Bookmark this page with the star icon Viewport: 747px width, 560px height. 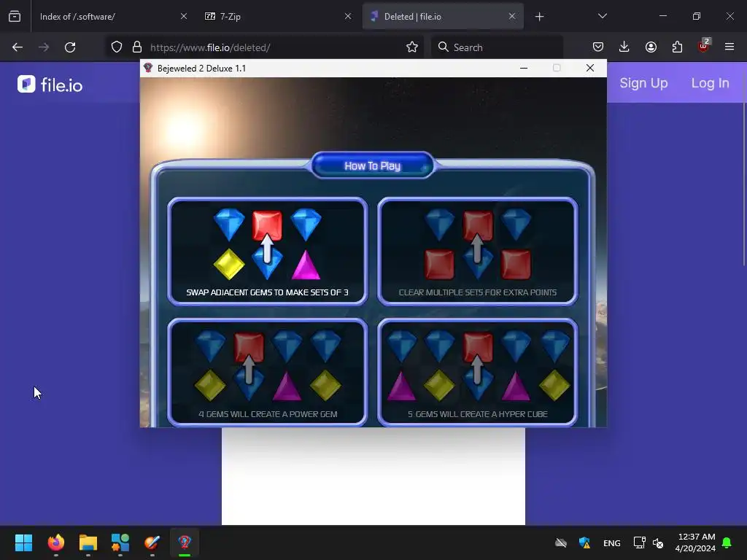pos(412,47)
